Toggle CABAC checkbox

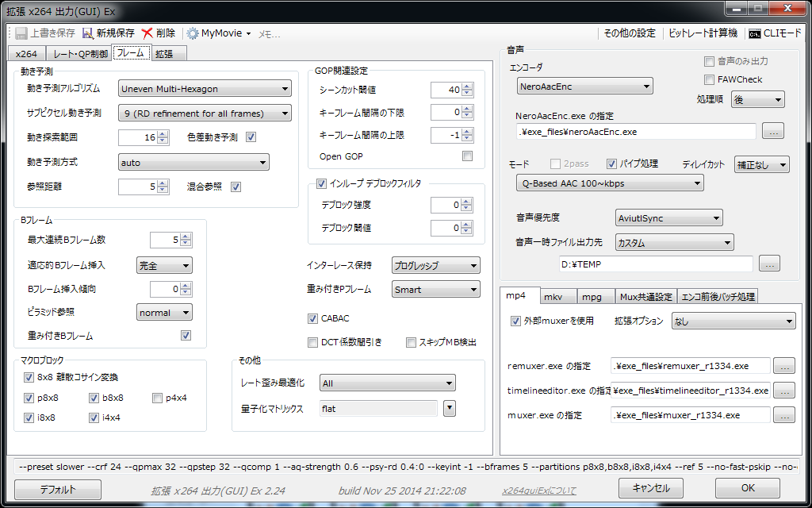(x=312, y=318)
